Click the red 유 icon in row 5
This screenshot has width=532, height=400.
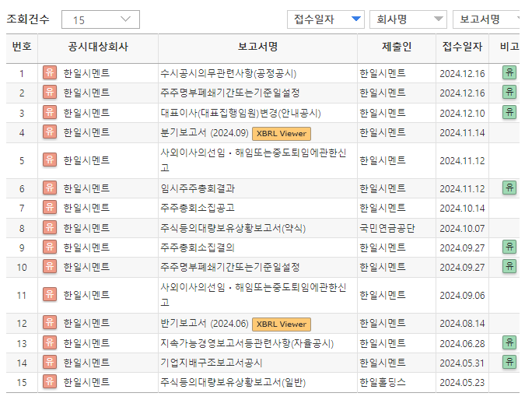[50, 160]
